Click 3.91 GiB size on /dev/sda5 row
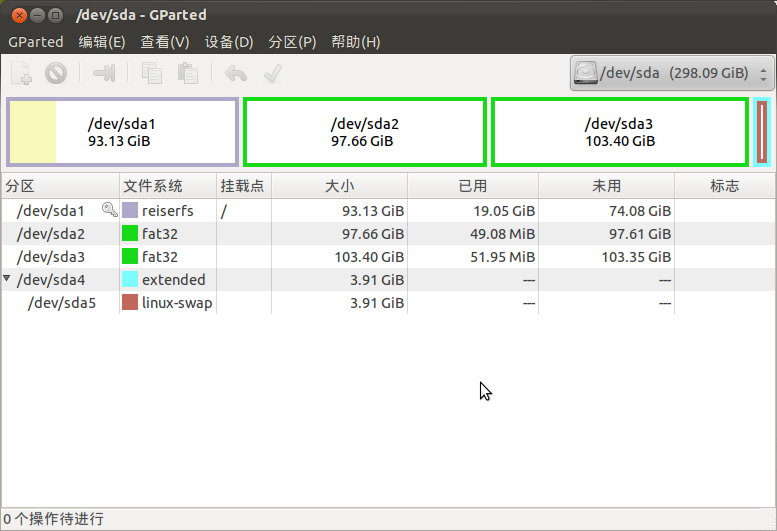This screenshot has width=777, height=531. [x=377, y=303]
